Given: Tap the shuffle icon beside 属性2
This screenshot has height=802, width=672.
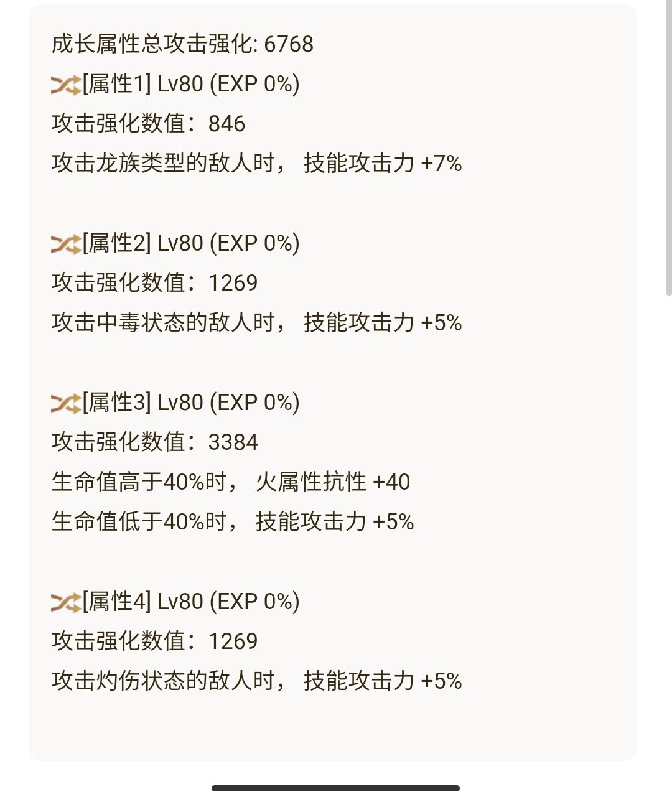Looking at the screenshot, I should 66,244.
